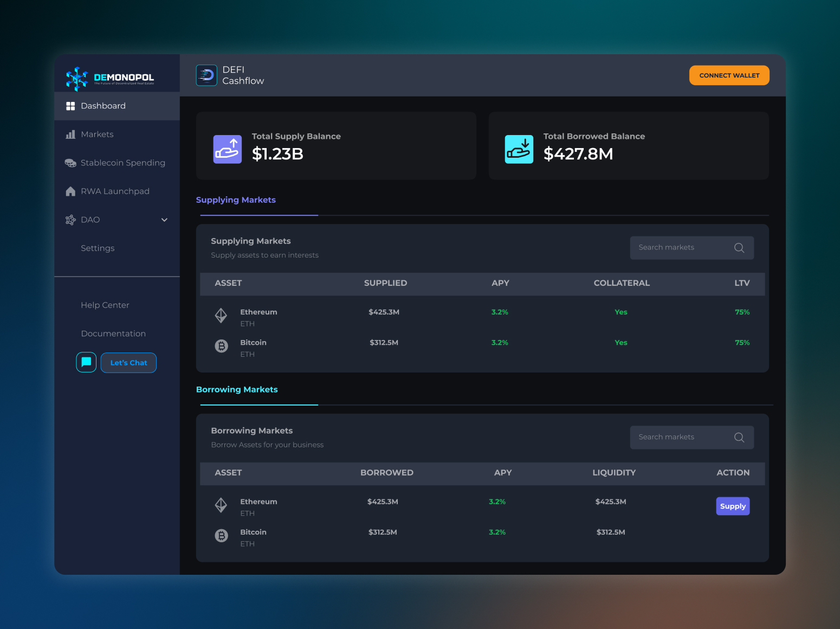Click Bitcoin name in Borrowing Markets table
This screenshot has width=840, height=629.
click(253, 532)
